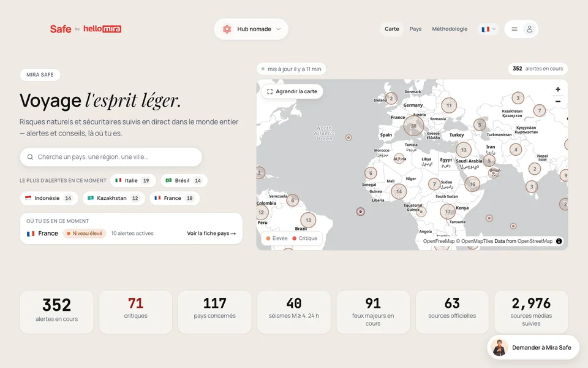Click the Safe by hellomira logo
This screenshot has width=588, height=368.
click(86, 29)
